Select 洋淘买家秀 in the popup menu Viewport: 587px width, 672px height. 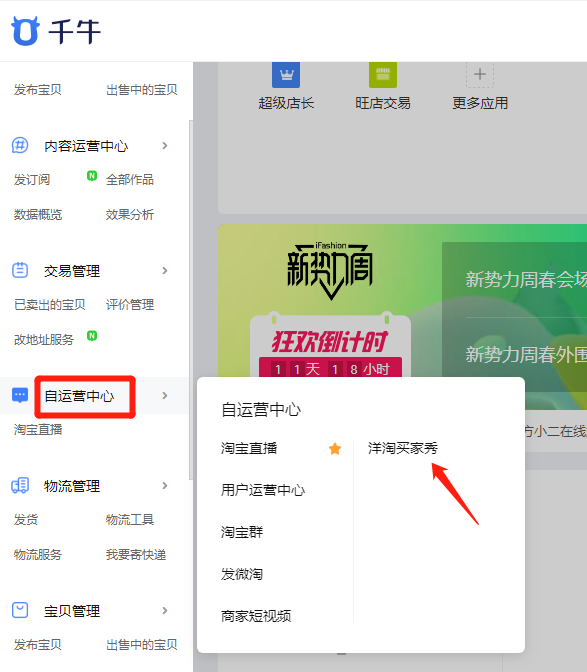(403, 448)
